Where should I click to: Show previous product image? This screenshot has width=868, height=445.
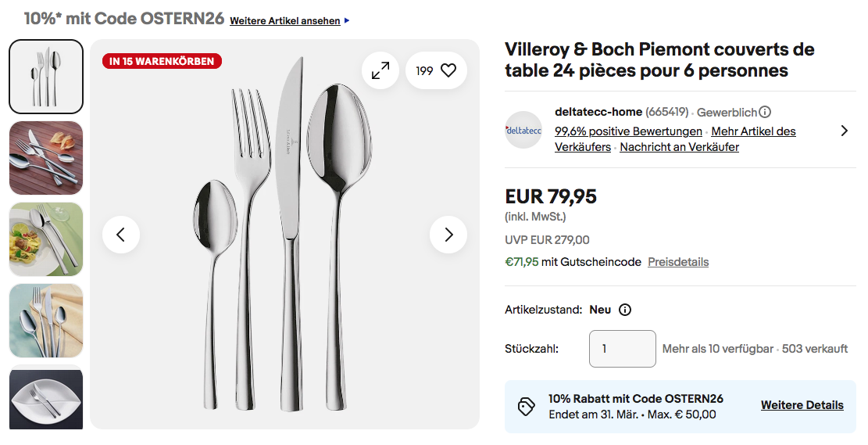pos(121,235)
